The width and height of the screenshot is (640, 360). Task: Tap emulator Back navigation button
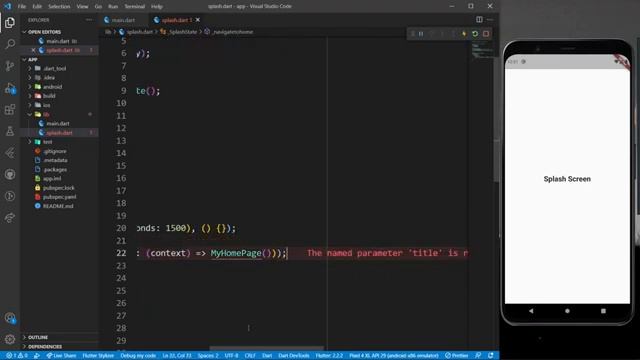[x=531, y=311]
